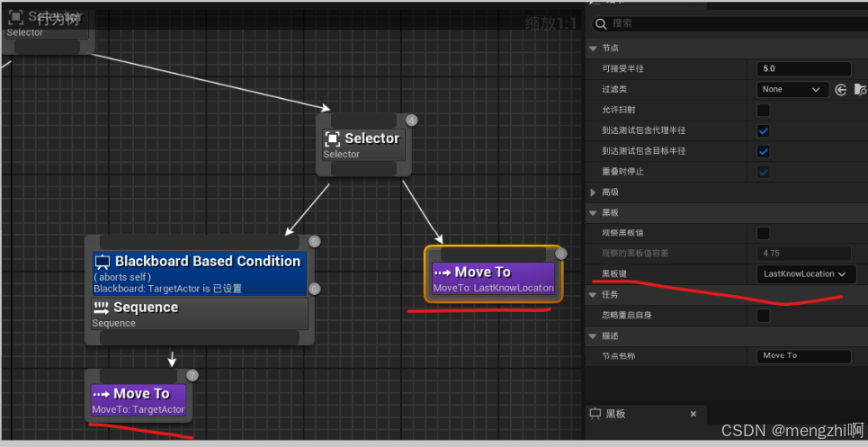Close the 黑板 tab
Viewport: 868px width, 447px height.
(694, 414)
